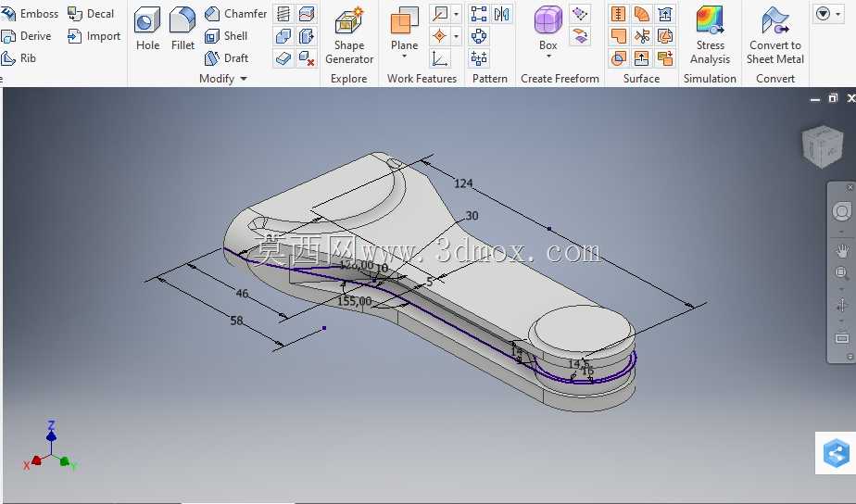Screen dimensions: 856x504
Task: Select the Stitch surface tool
Action: 618,14
